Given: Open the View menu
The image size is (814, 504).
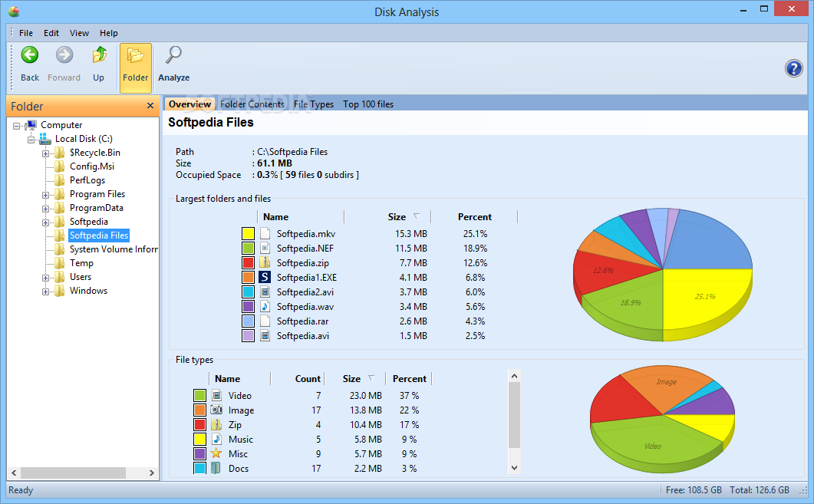Looking at the screenshot, I should (x=80, y=33).
